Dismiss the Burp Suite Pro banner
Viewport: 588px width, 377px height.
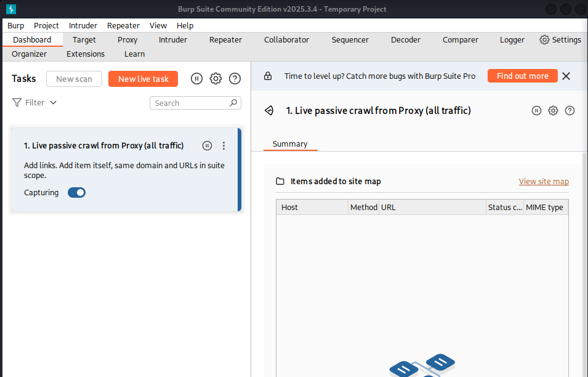[566, 76]
